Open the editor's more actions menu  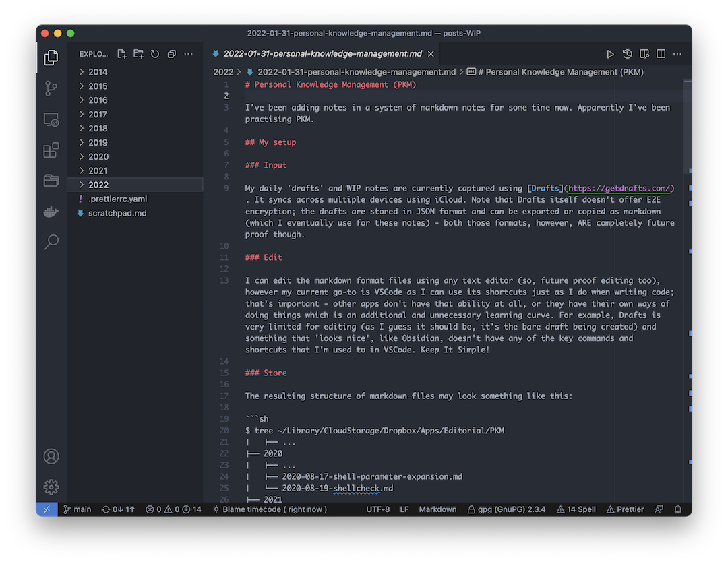677,53
